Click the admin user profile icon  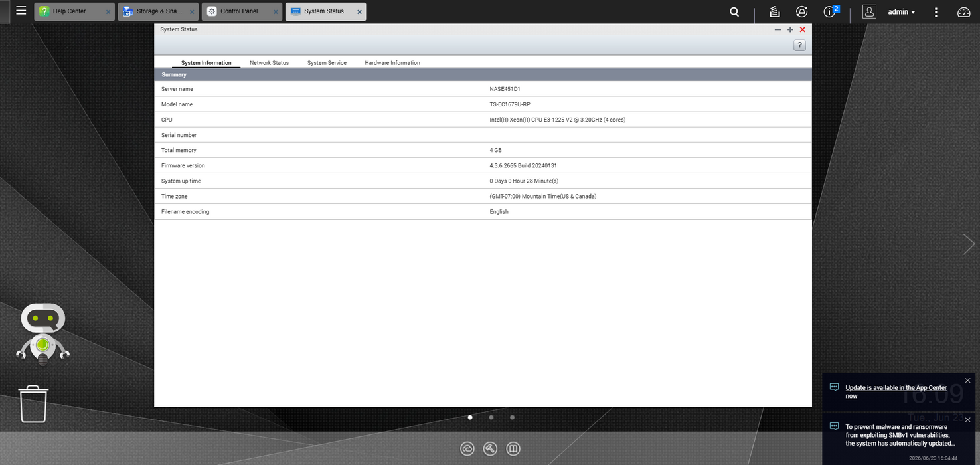[869, 11]
